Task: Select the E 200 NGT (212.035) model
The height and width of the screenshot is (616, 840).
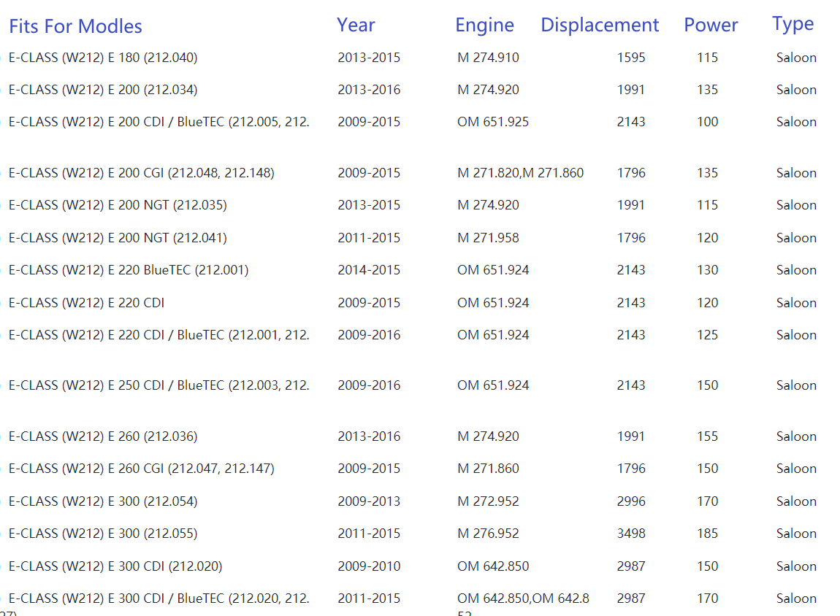Action: coord(118,205)
